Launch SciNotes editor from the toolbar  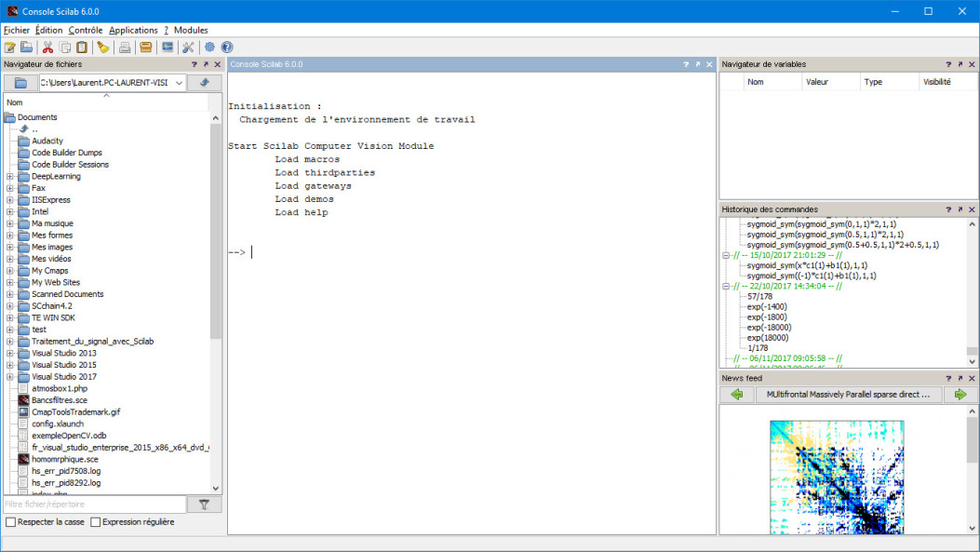coord(10,47)
